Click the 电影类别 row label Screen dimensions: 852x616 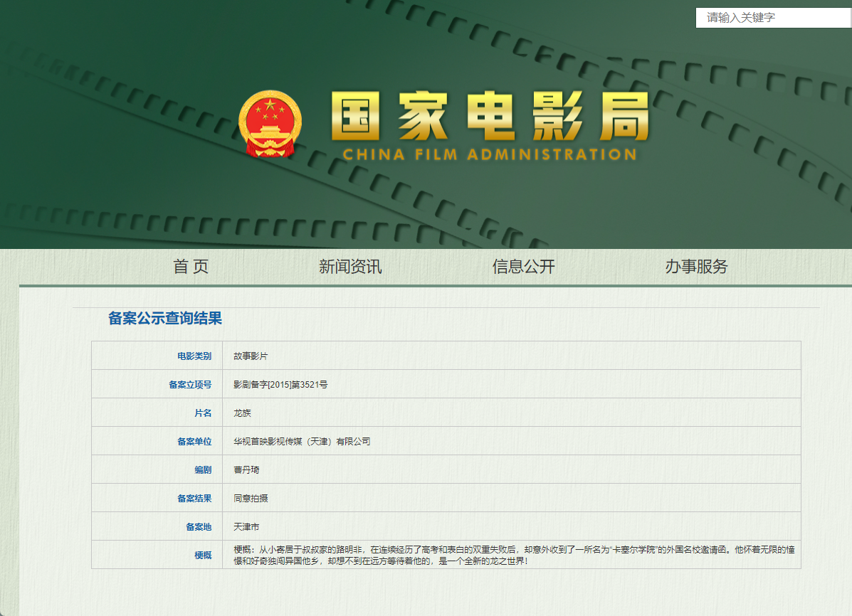click(x=194, y=356)
